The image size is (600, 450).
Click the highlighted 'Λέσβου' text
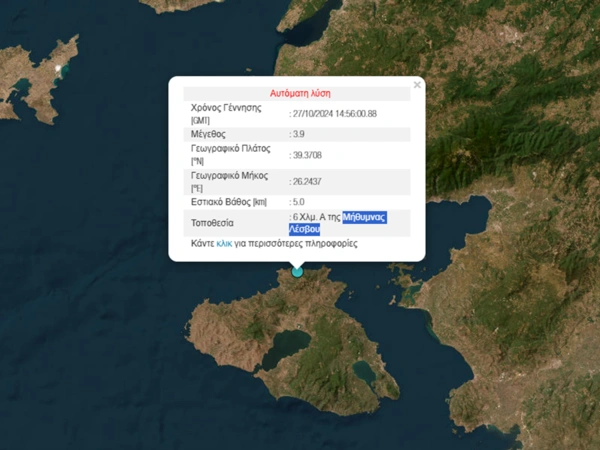click(304, 229)
